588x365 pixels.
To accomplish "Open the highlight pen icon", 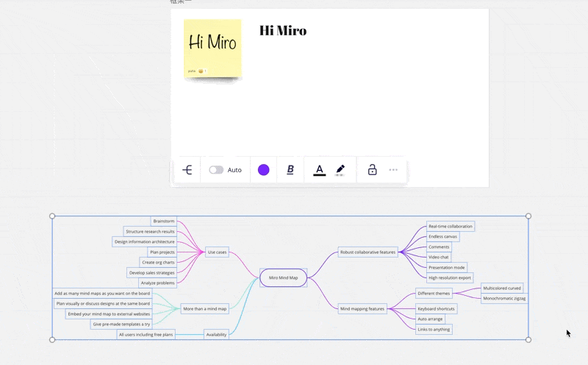I will pos(340,170).
